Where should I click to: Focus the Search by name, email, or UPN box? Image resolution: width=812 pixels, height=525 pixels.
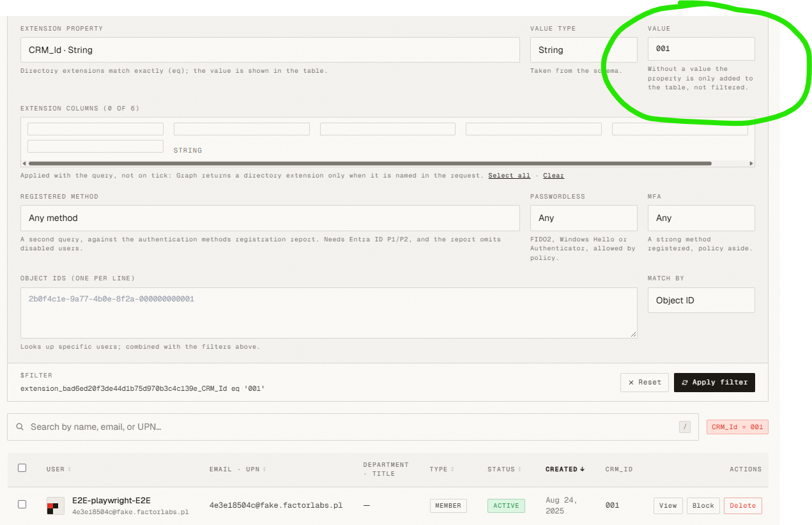tap(351, 427)
